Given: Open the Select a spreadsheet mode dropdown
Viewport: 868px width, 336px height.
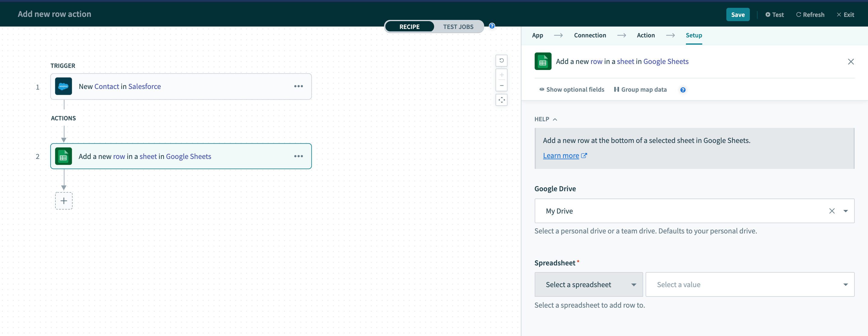Looking at the screenshot, I should pos(588,284).
